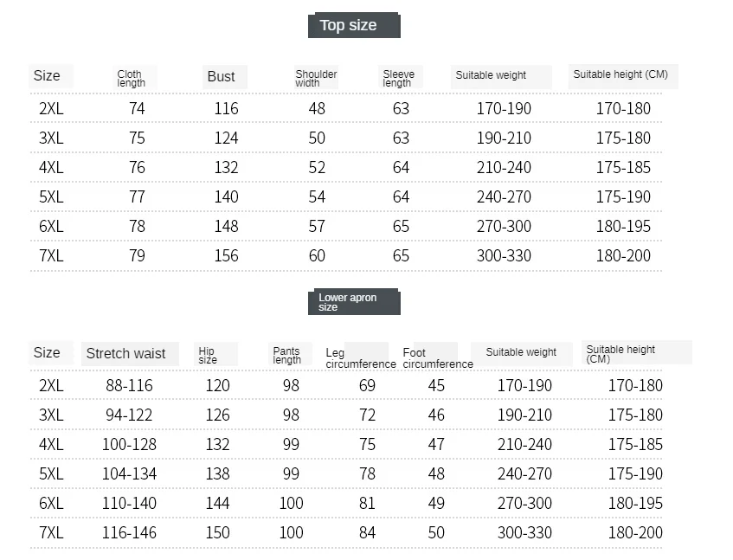
Task: Click shoulder width value 57 for 6XL
Action: [x=317, y=226]
